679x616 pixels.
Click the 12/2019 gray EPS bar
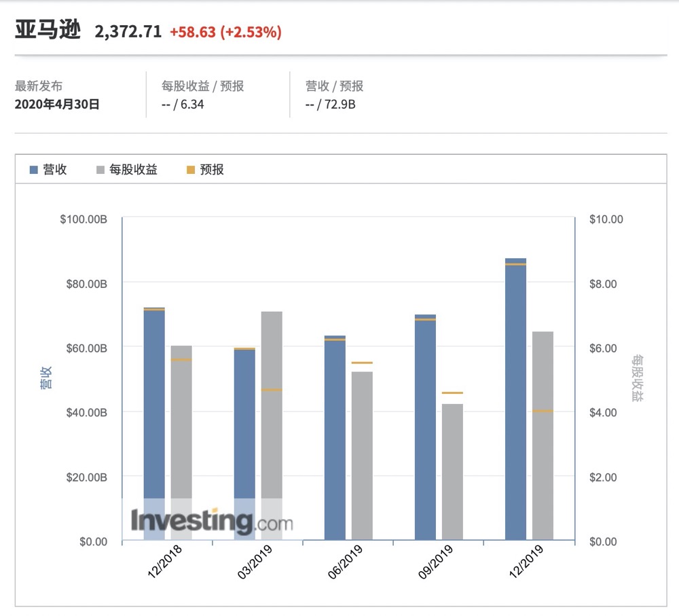click(543, 435)
